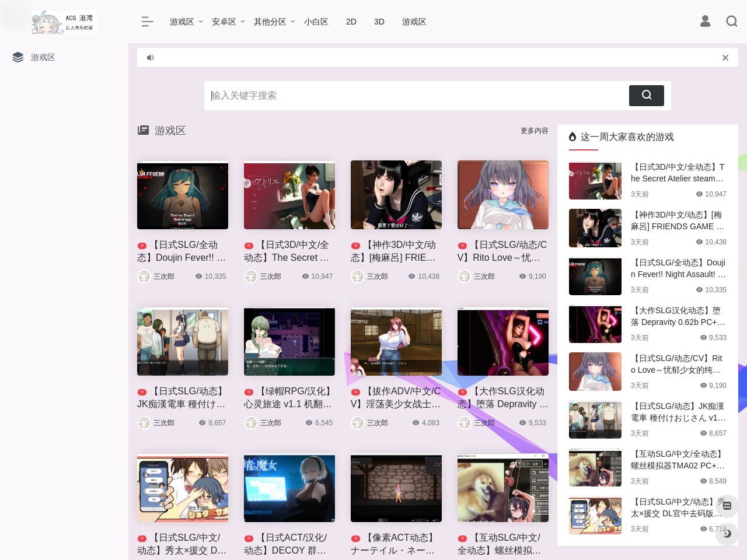The image size is (747, 560).
Task: Expand the 安卓区 dropdown menu
Action: tap(228, 22)
